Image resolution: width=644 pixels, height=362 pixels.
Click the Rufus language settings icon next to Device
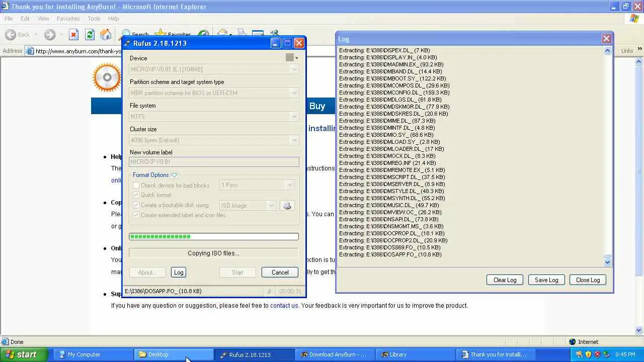click(x=290, y=58)
